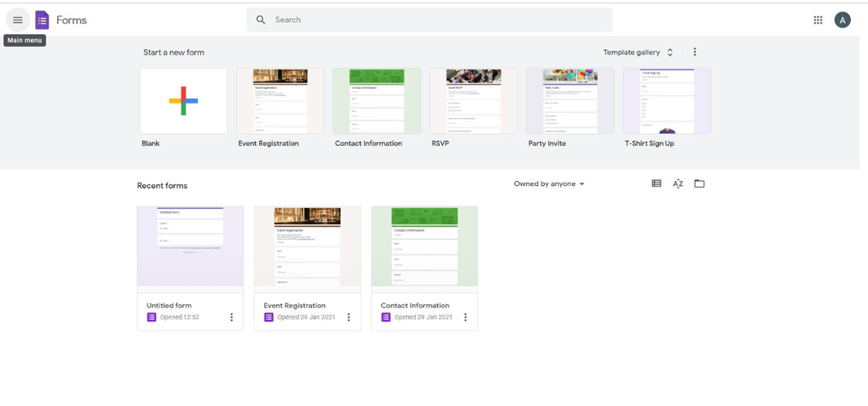This screenshot has width=868, height=406.
Task: Click the RSVP template label
Action: pyautogui.click(x=441, y=143)
